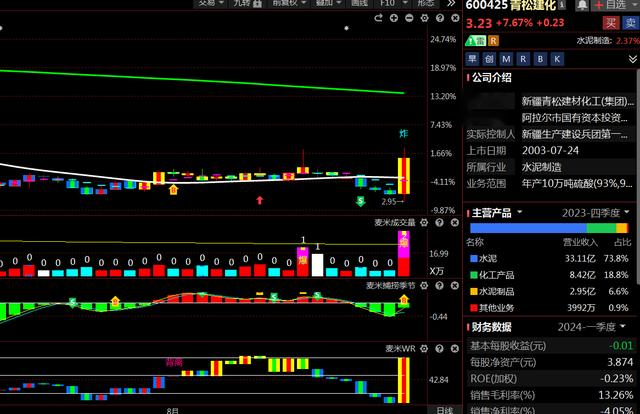The image size is (640, 414).
Task: Change period from 2023-四季度 dropdown
Action: point(596,213)
